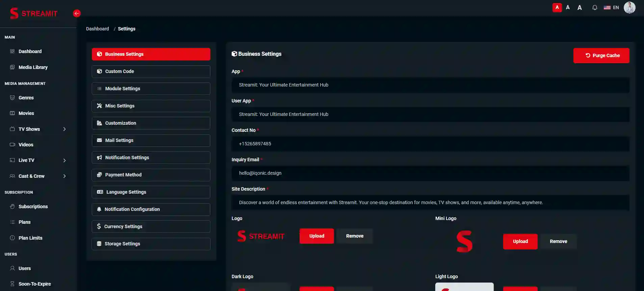Switch to Mail Settings tab

[x=151, y=140]
